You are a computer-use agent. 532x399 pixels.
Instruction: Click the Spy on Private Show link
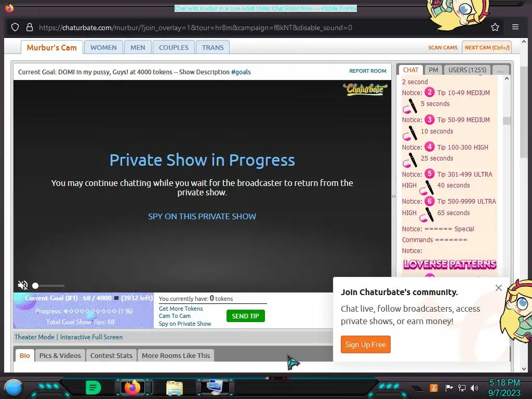(185, 324)
